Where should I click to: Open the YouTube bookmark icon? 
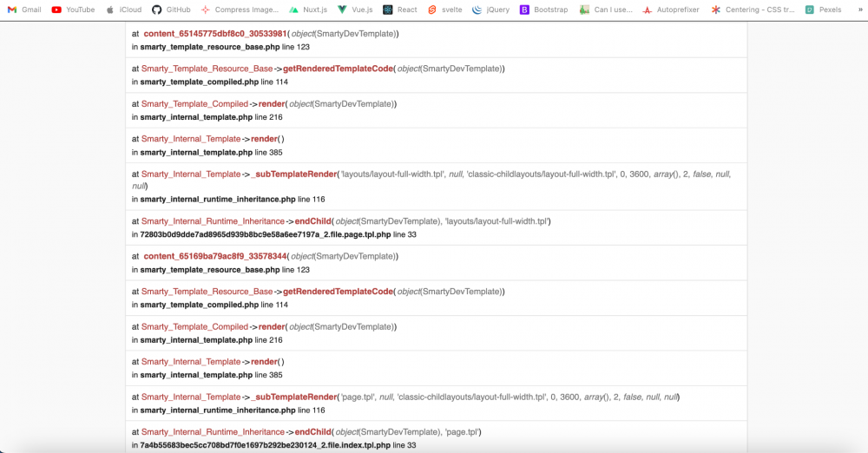pos(56,10)
